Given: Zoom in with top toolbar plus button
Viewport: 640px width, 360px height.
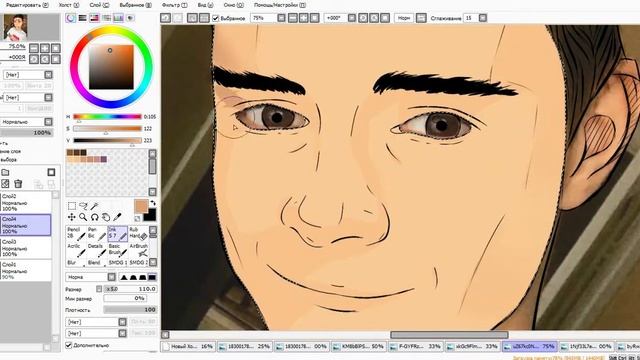Looking at the screenshot, I should (x=304, y=18).
